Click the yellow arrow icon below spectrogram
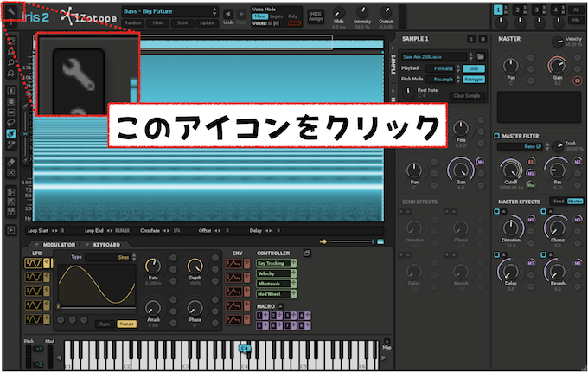588x372 pixels. click(x=323, y=241)
